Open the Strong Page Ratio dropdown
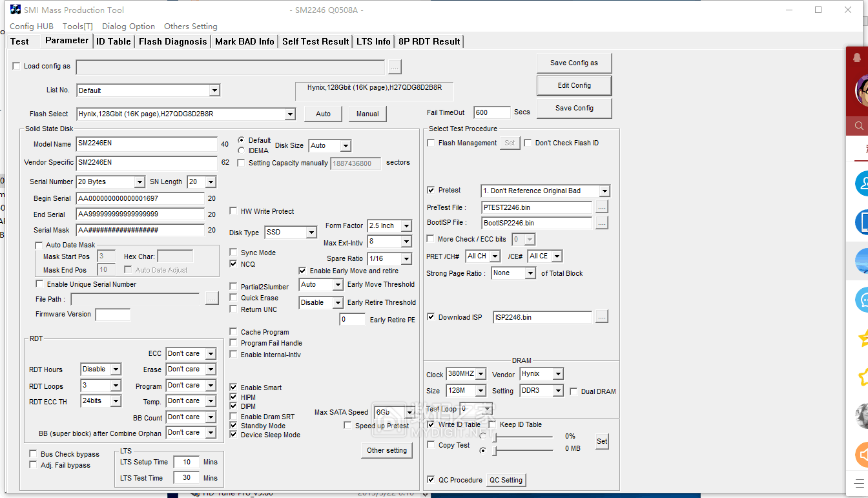Screen dimensions: 868x498 [530, 273]
